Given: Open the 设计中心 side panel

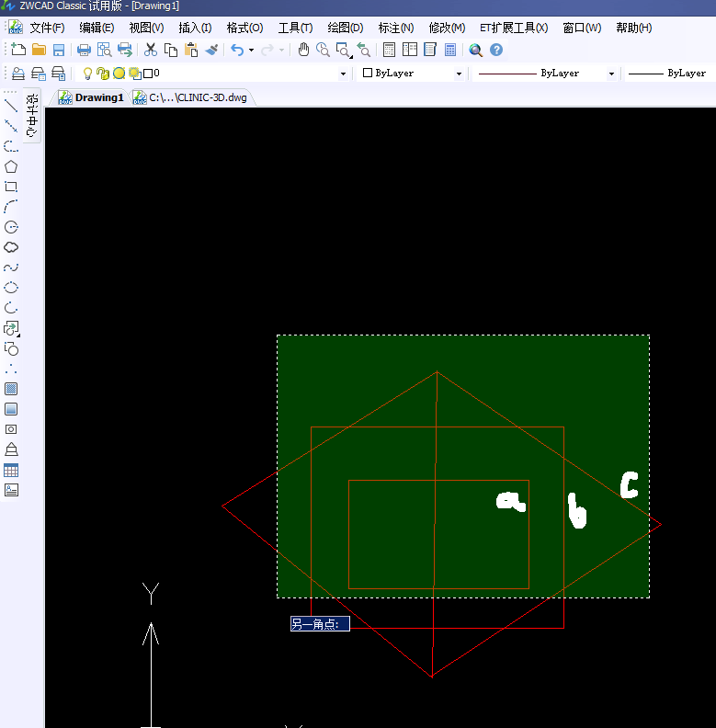Looking at the screenshot, I should click(x=31, y=116).
